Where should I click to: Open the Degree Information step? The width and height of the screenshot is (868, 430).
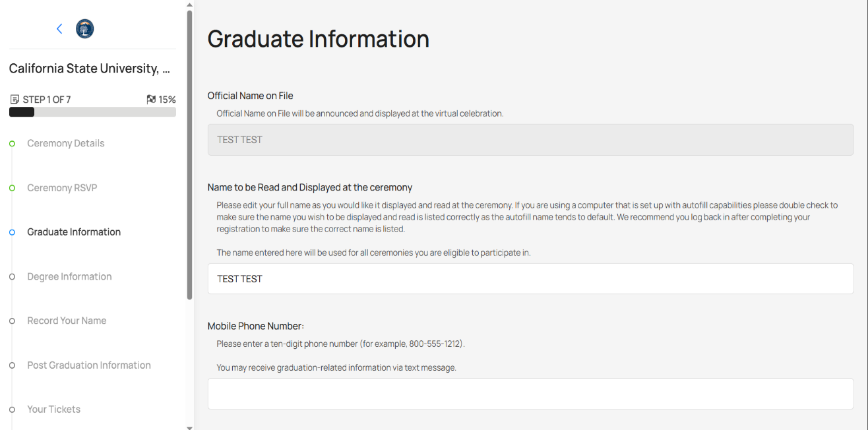tap(69, 276)
